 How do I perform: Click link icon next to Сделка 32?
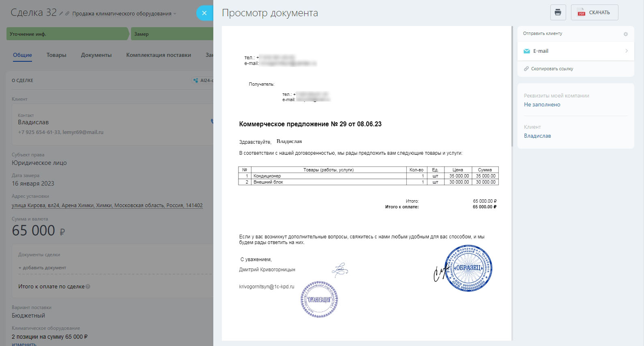(67, 13)
